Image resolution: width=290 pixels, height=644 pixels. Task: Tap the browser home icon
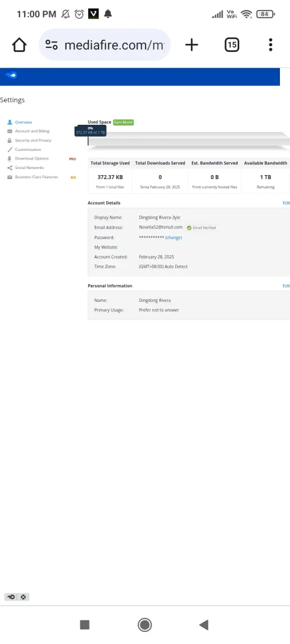pyautogui.click(x=19, y=45)
